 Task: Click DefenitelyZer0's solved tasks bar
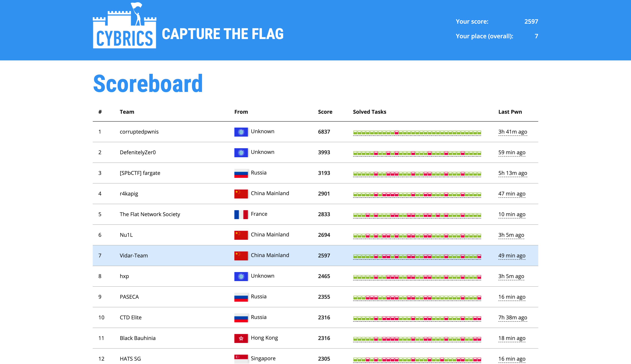(x=417, y=153)
